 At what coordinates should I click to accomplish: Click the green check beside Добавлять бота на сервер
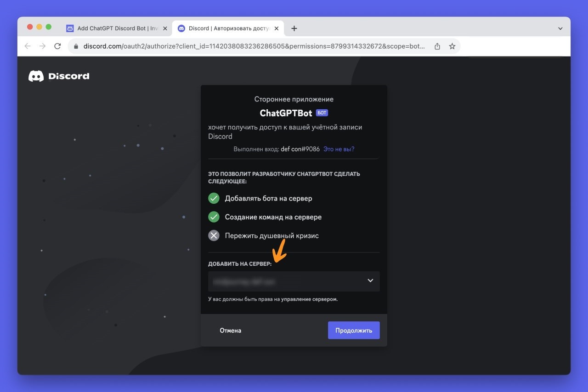[214, 198]
